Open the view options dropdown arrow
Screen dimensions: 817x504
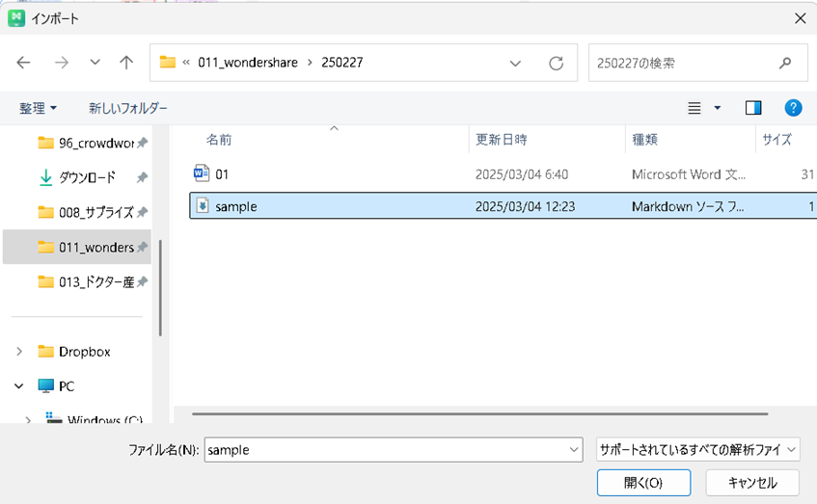coord(718,108)
